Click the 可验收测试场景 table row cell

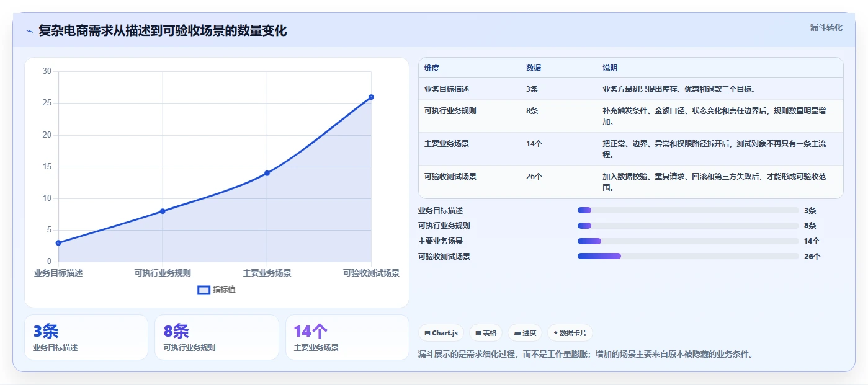(x=450, y=177)
